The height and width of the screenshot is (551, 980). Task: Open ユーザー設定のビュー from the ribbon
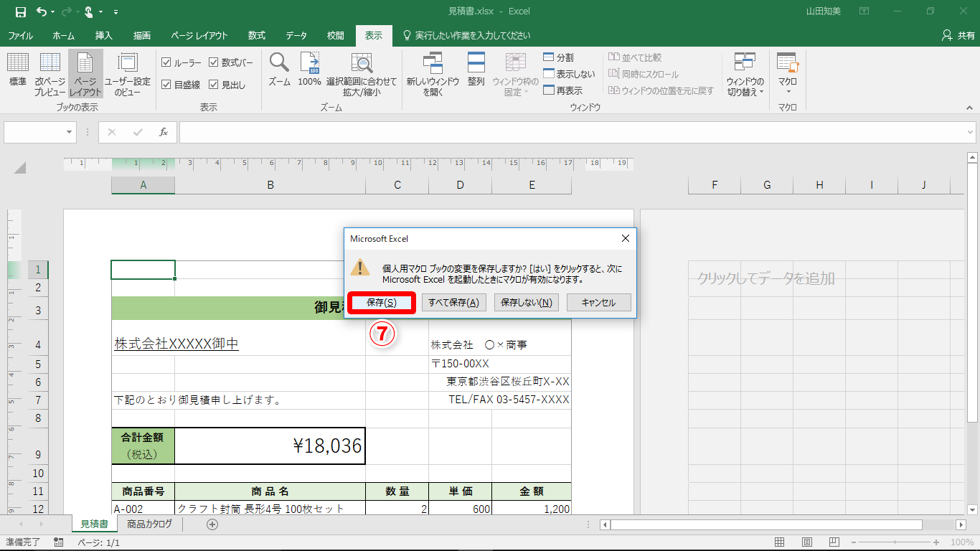pyautogui.click(x=128, y=75)
